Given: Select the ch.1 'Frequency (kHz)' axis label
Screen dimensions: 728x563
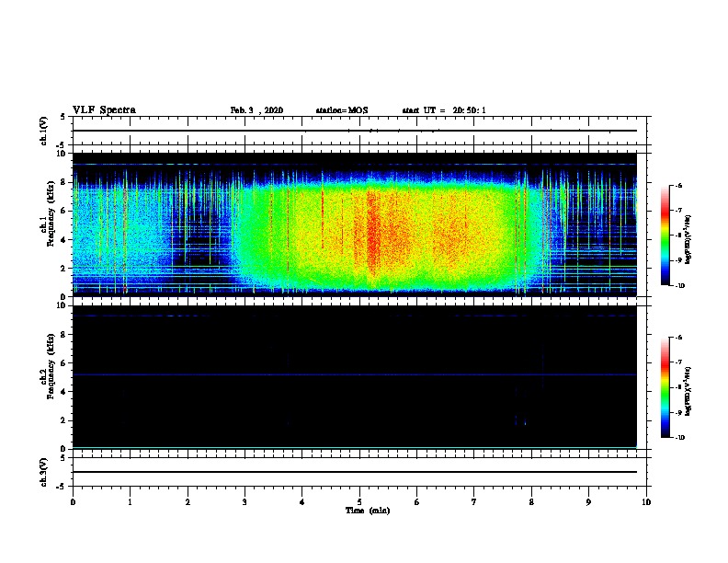Looking at the screenshot, I should click(51, 214).
